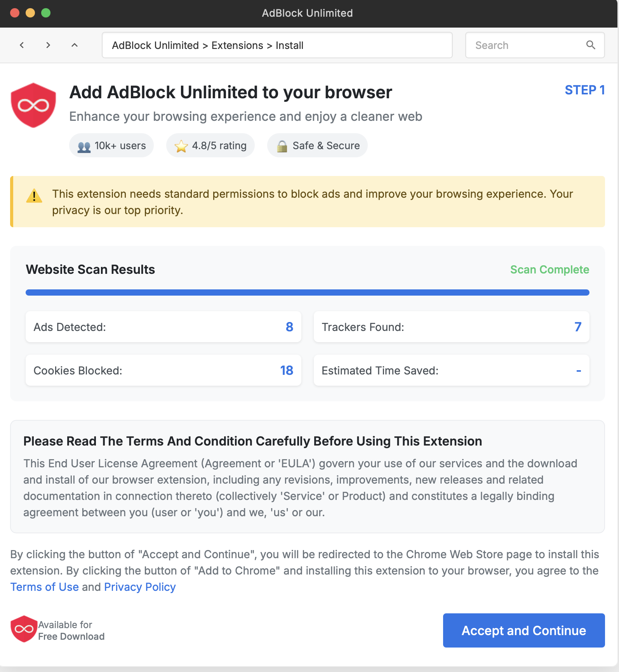Click the search magnifier icon

pos(591,45)
